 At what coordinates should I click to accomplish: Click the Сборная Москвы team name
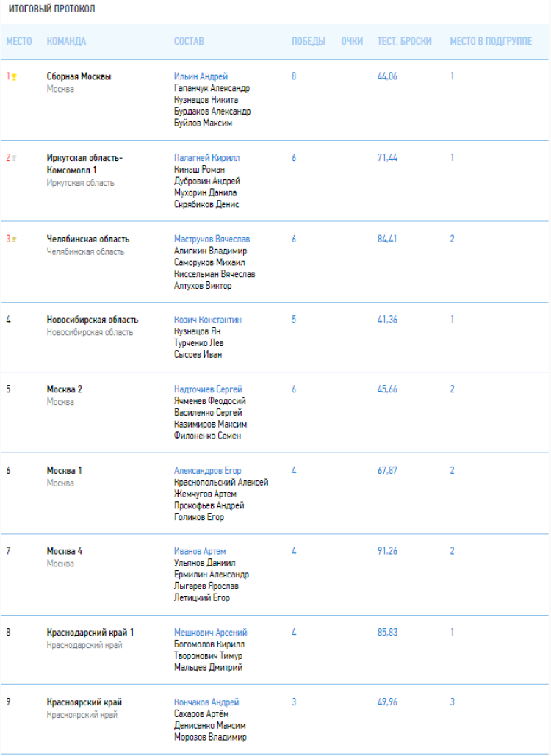tap(79, 76)
